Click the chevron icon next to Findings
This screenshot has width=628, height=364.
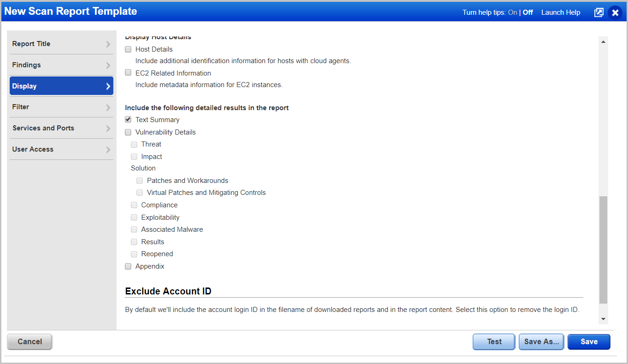point(108,65)
